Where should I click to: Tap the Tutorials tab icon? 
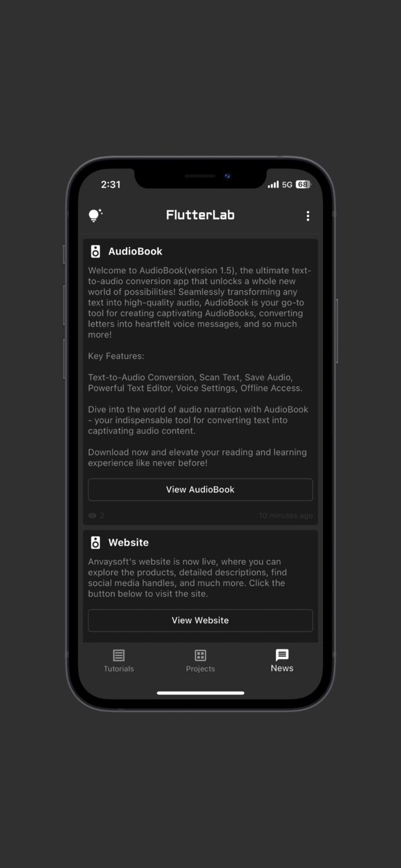pyautogui.click(x=119, y=655)
